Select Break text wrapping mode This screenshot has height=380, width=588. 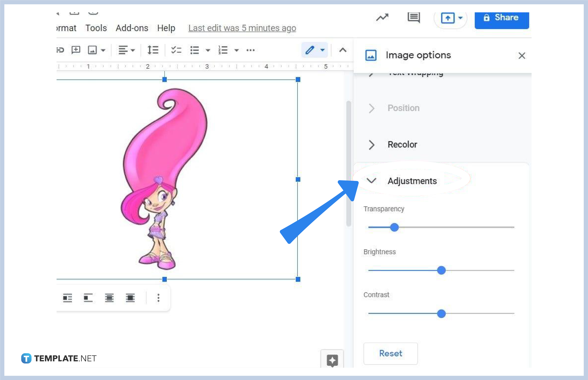pyautogui.click(x=109, y=298)
